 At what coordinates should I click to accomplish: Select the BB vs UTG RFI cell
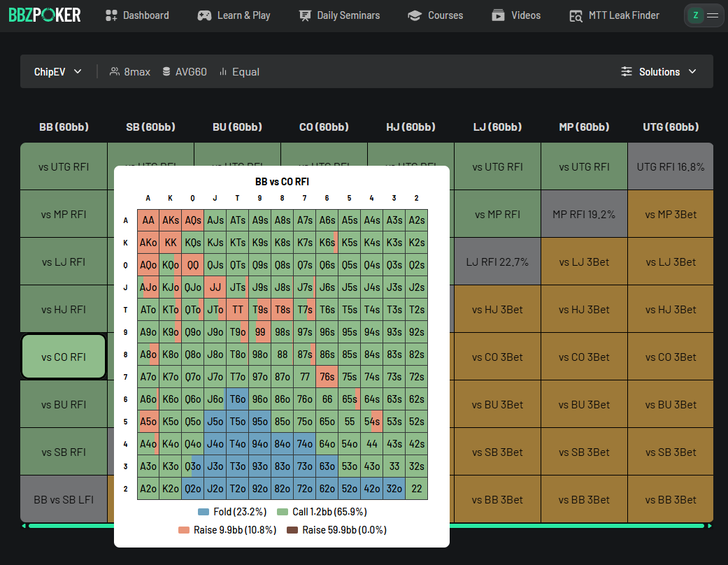(64, 167)
